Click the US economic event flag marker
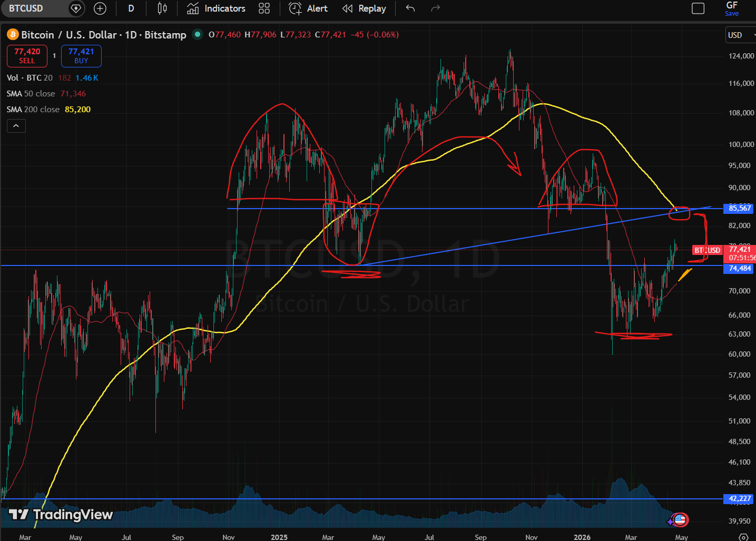 (x=680, y=520)
